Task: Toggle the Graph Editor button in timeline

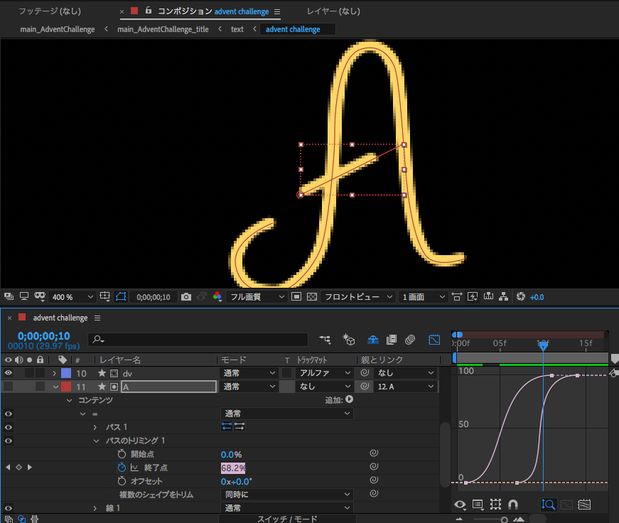Action: 434,340
